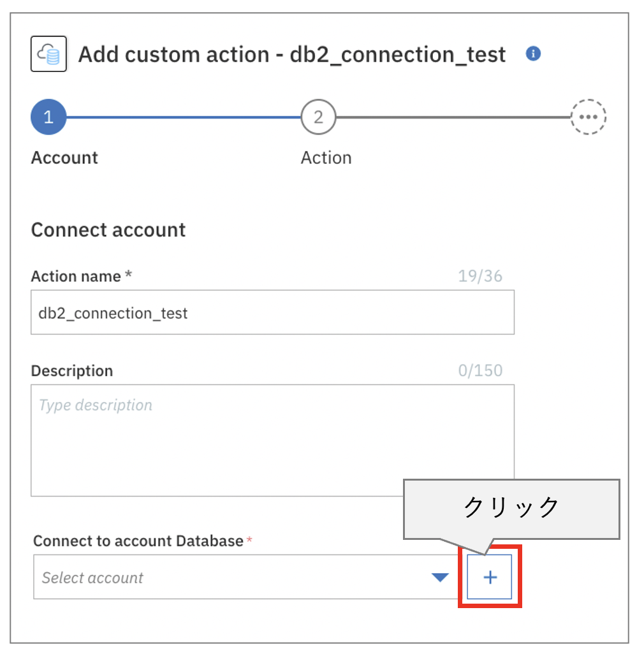This screenshot has height=654, width=644.
Task: Click the dashed ellipsis step circle
Action: pyautogui.click(x=588, y=117)
